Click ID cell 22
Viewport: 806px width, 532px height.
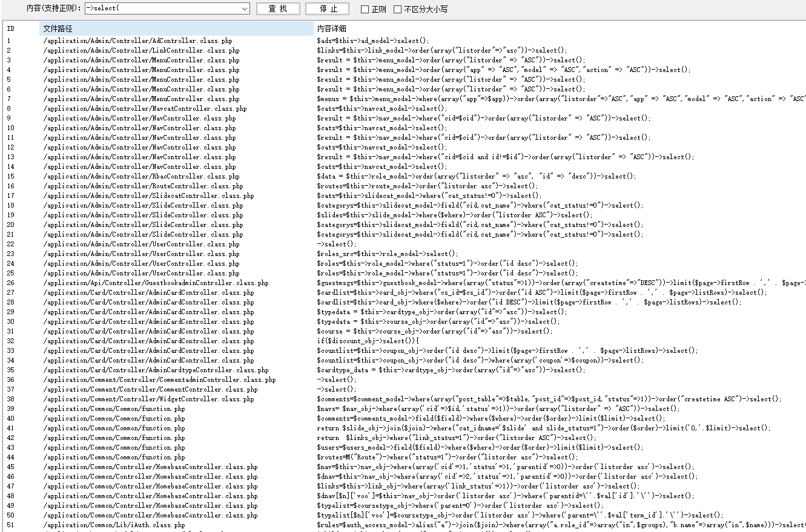click(x=11, y=244)
